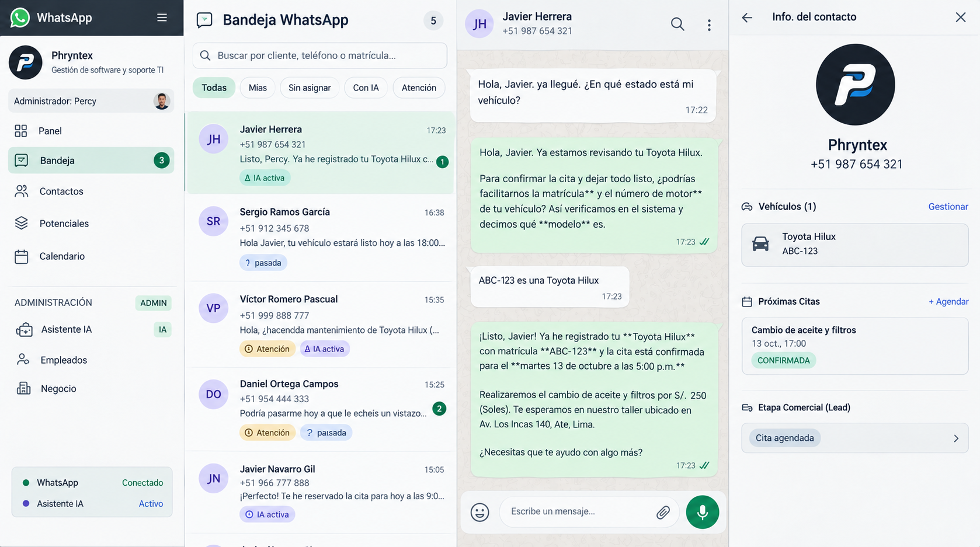Click the Gestionar vehicles link
The image size is (980, 547).
click(948, 207)
